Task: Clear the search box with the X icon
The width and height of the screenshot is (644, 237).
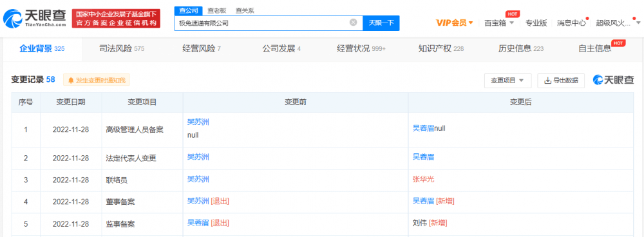Action: pyautogui.click(x=353, y=23)
